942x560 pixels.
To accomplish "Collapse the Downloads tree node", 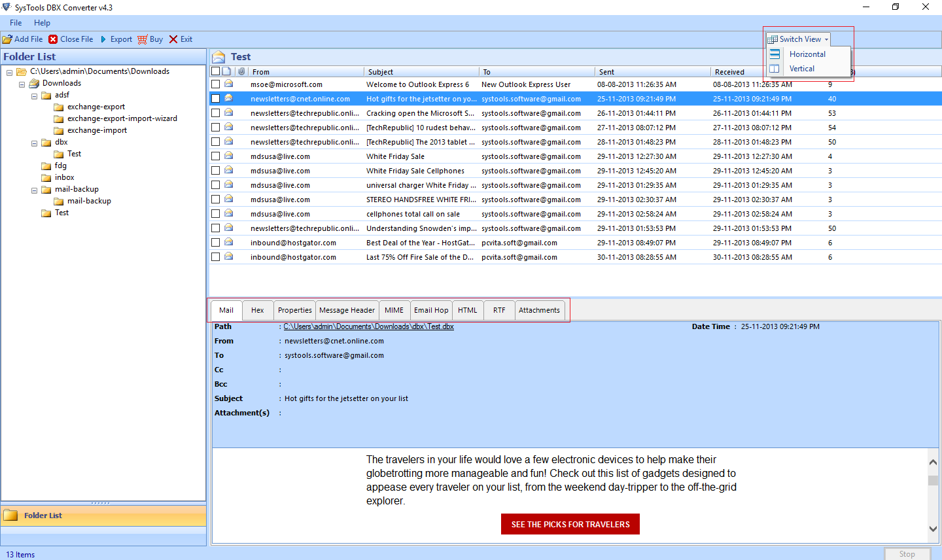I will pos(22,84).
